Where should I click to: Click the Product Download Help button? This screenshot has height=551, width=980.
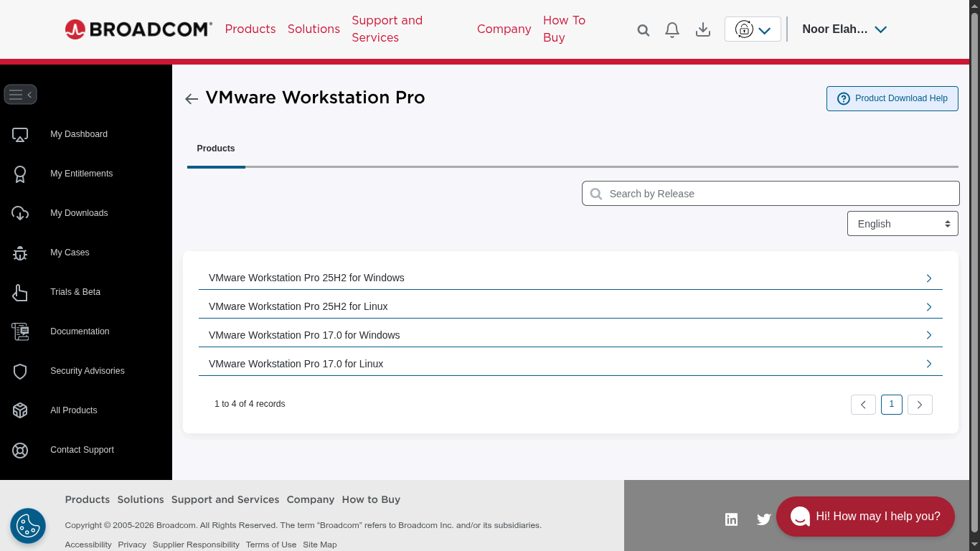point(892,98)
